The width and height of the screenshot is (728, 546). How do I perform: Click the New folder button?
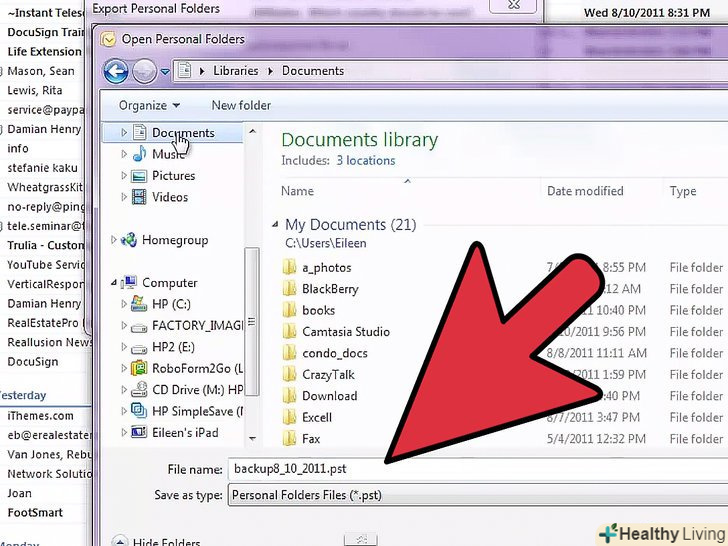(x=241, y=105)
